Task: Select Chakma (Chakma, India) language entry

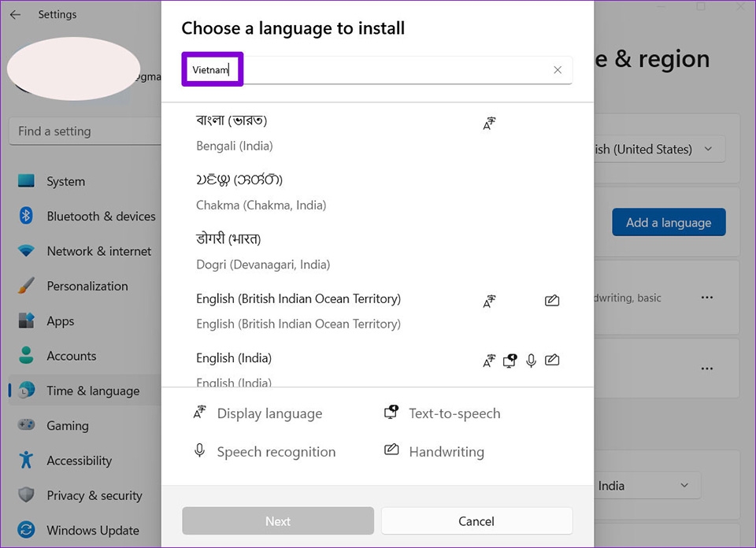Action: point(261,191)
